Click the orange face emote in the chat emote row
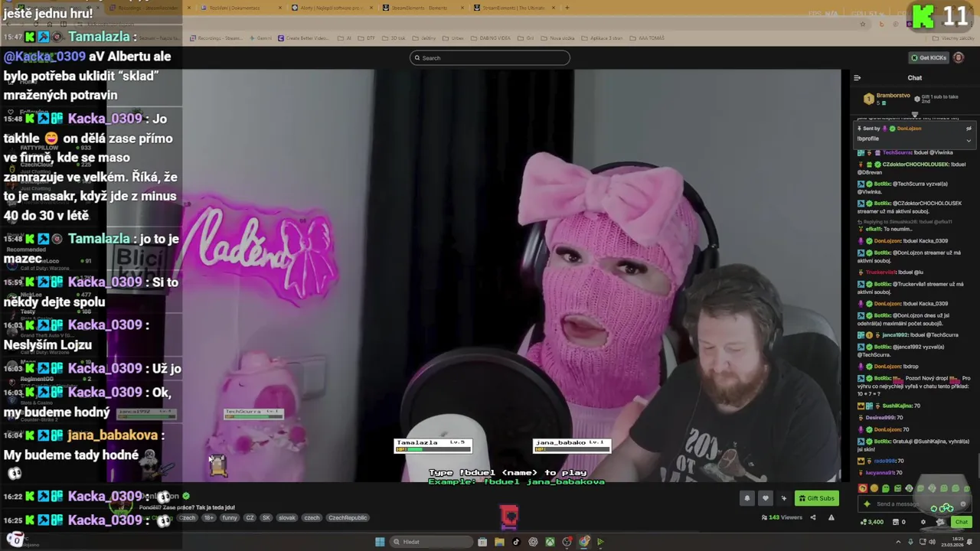Viewport: 980px width, 551px height. (x=874, y=488)
